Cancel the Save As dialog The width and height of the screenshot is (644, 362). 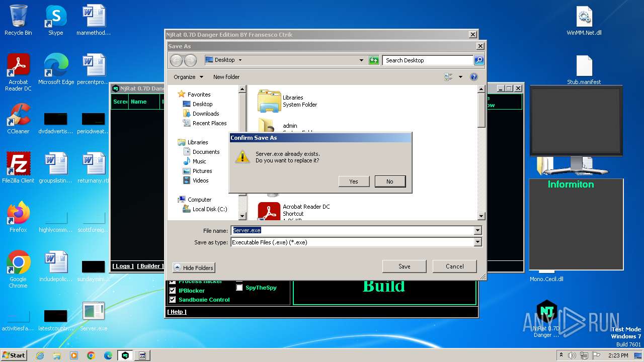(454, 266)
